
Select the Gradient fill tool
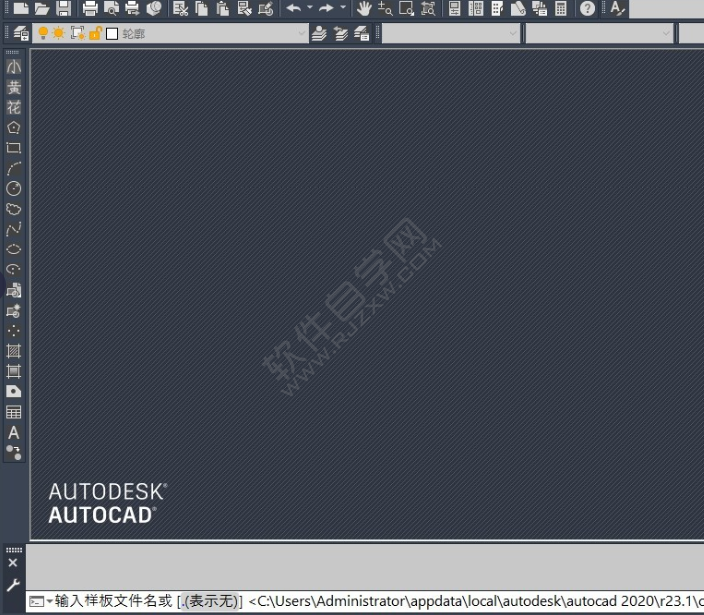pyautogui.click(x=14, y=371)
